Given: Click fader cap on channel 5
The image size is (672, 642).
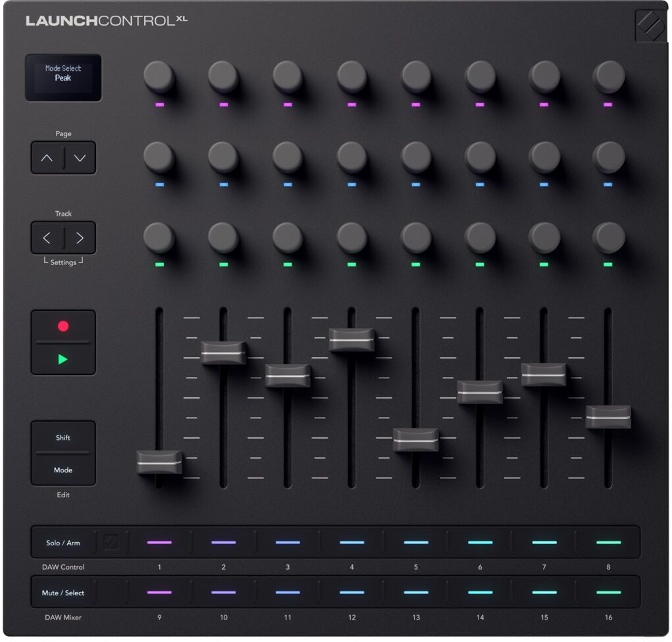Looking at the screenshot, I should tap(416, 440).
